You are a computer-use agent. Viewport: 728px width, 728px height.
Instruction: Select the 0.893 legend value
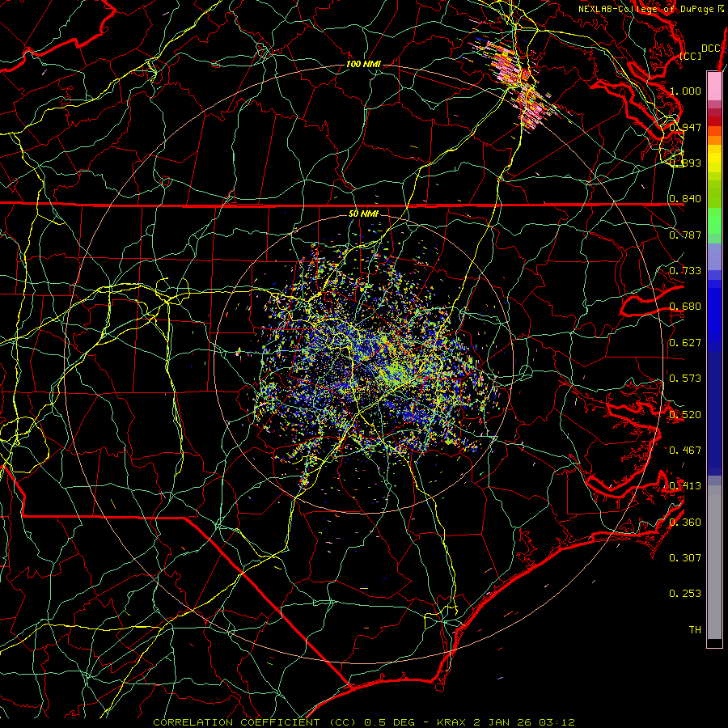pos(685,163)
